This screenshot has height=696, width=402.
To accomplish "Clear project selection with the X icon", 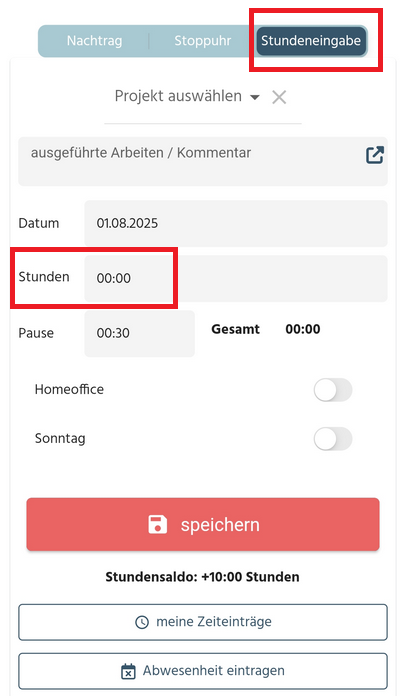I will 279,97.
